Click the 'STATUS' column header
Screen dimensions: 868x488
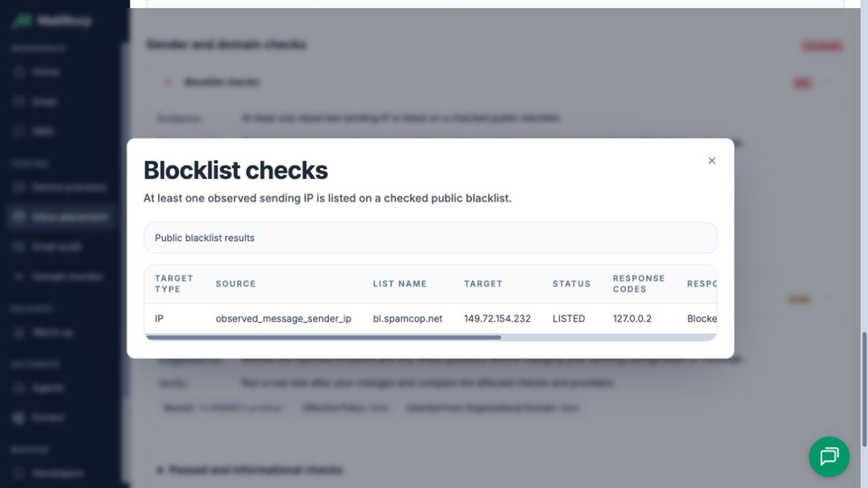pos(571,284)
